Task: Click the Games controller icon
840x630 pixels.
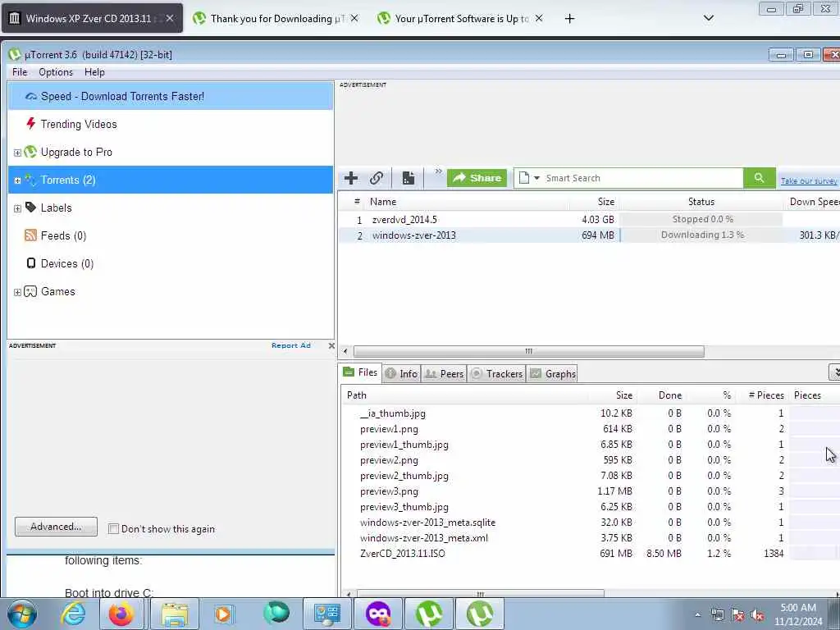Action: pyautogui.click(x=30, y=291)
